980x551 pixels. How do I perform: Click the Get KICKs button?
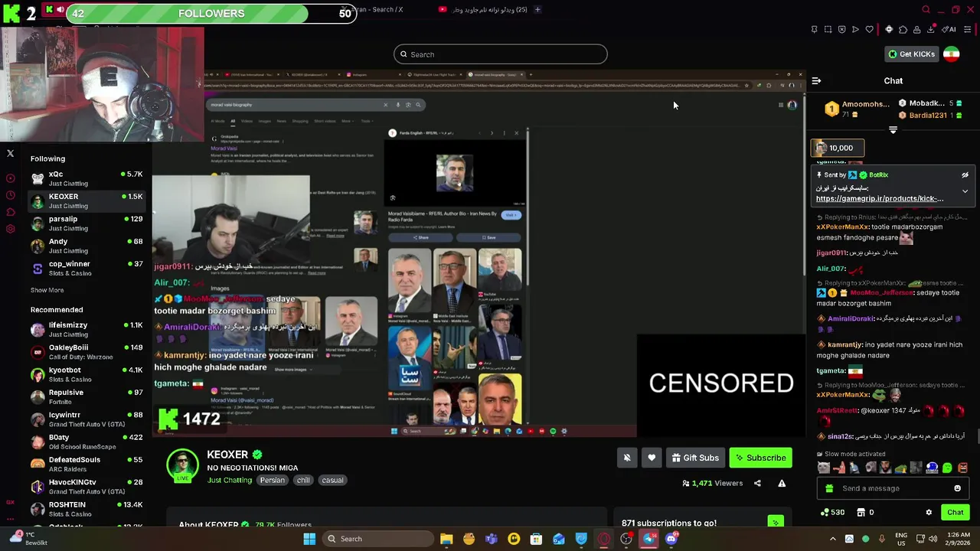tap(911, 54)
